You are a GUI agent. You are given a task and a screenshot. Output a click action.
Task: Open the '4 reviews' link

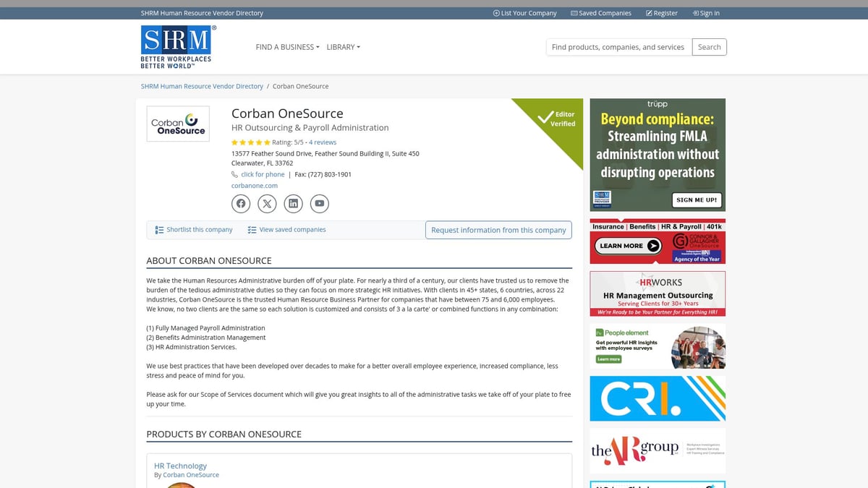pyautogui.click(x=322, y=142)
